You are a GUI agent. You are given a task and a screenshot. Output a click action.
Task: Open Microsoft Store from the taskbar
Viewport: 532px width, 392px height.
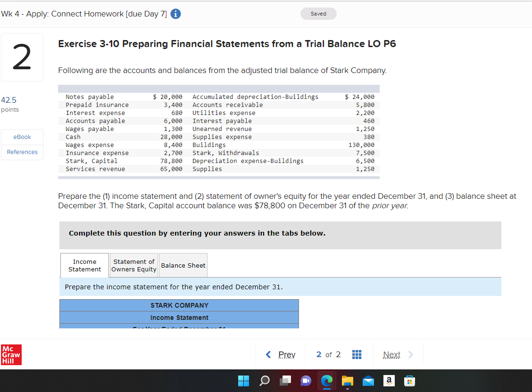[409, 381]
